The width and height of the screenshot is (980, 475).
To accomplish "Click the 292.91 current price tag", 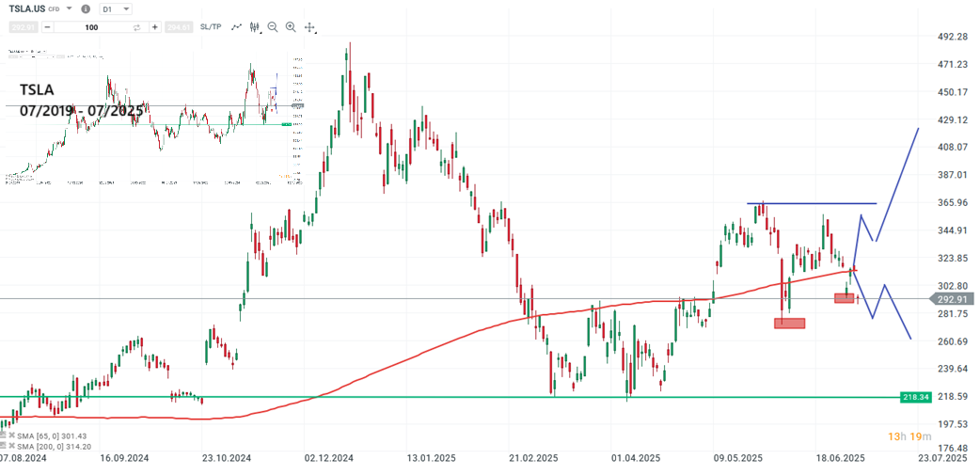I will (x=953, y=299).
